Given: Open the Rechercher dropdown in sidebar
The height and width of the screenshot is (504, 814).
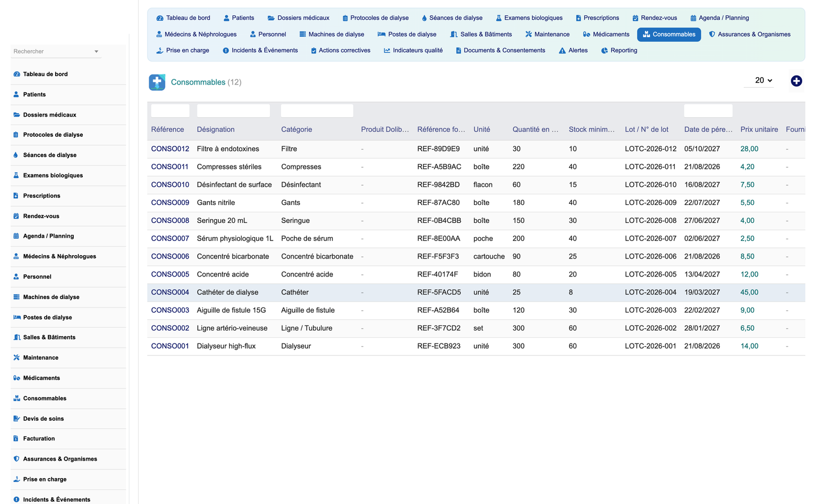Looking at the screenshot, I should [56, 51].
